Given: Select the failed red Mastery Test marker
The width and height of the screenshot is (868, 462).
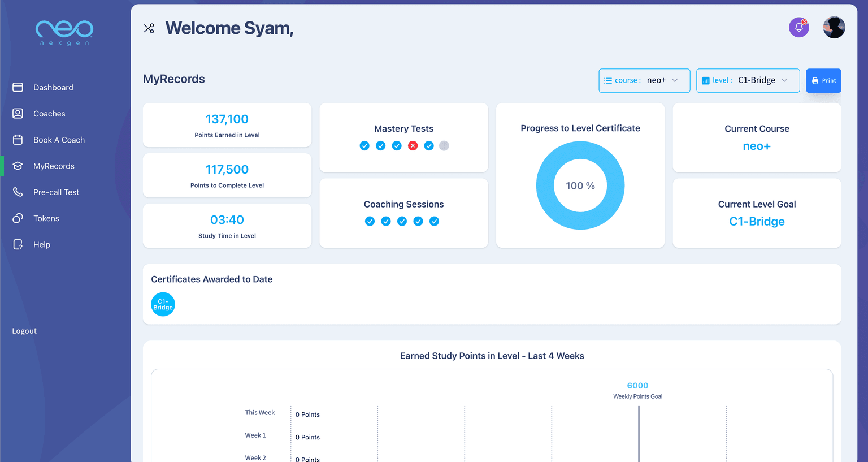Looking at the screenshot, I should pos(413,146).
